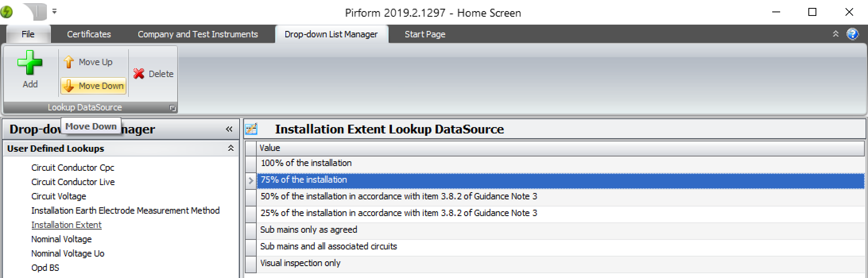Collapse the ribbon with the double-chevron
The width and height of the screenshot is (868, 278).
click(836, 34)
